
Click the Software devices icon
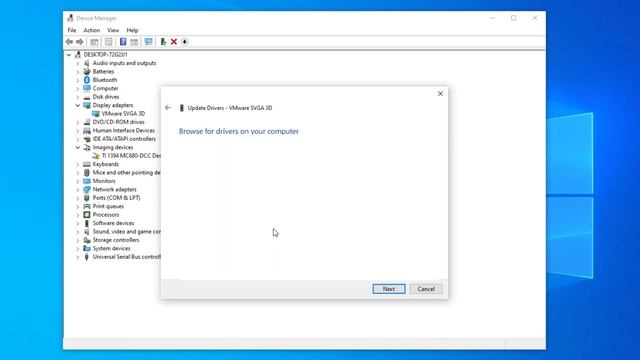(87, 223)
